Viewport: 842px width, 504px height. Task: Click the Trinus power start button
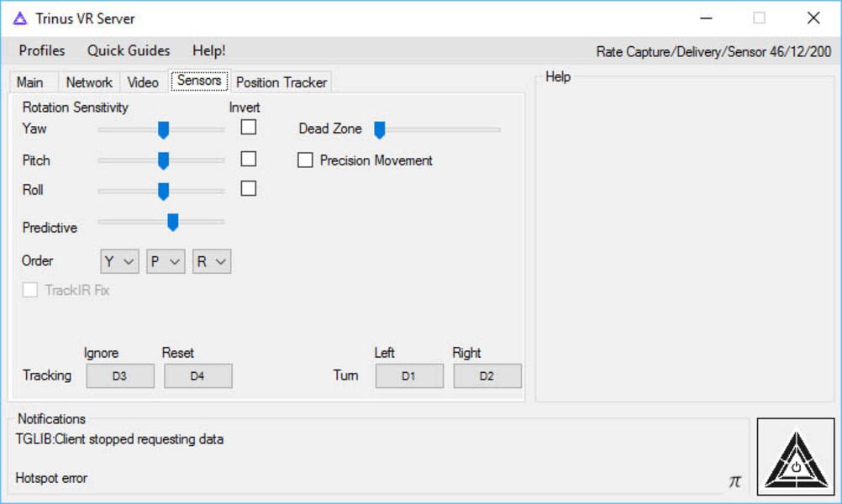click(795, 457)
